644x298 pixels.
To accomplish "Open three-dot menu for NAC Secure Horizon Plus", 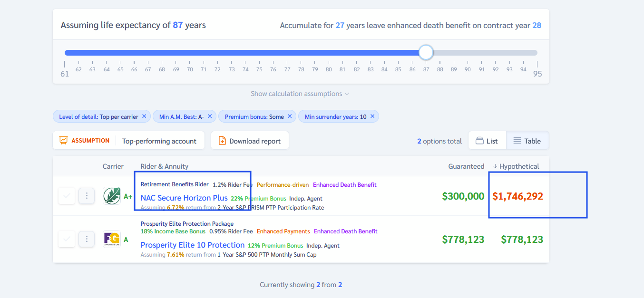I will [87, 195].
